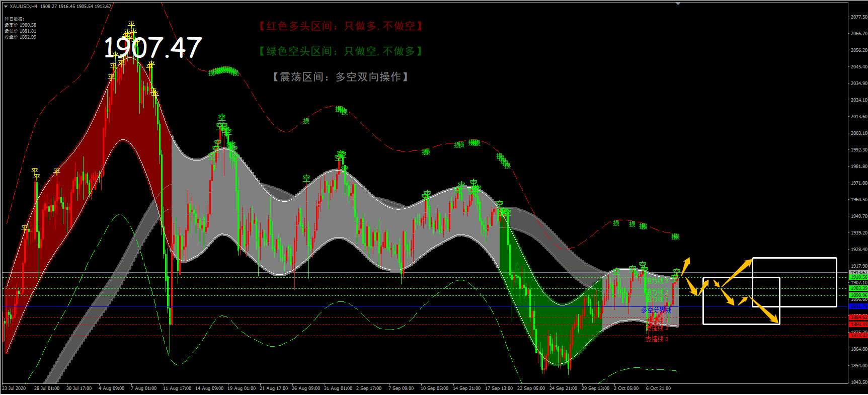Click the green 绿色空头区间 text label

pyautogui.click(x=340, y=51)
